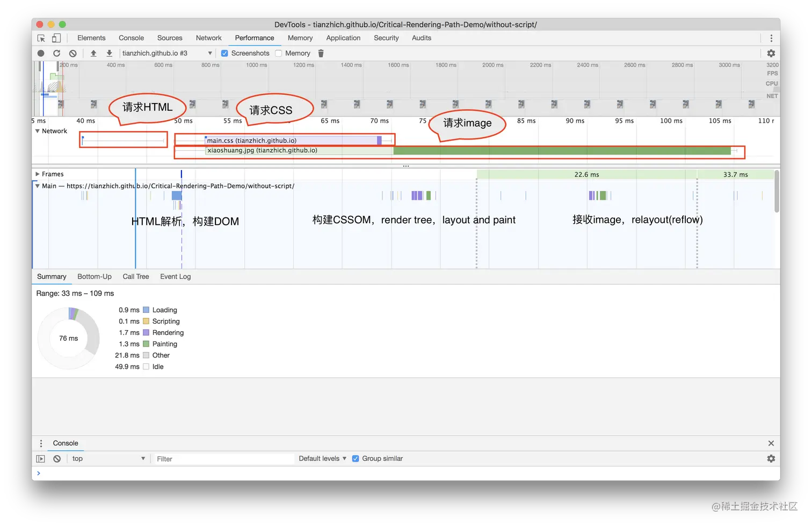Click the Rendering color swatch in summary
Image resolution: width=812 pixels, height=526 pixels.
(146, 333)
